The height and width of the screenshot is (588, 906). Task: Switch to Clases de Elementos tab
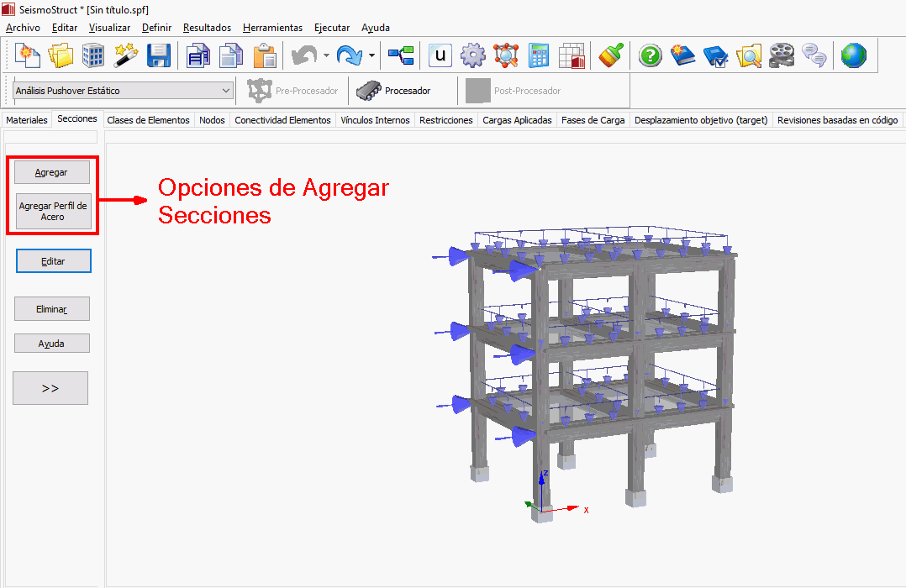tap(149, 120)
